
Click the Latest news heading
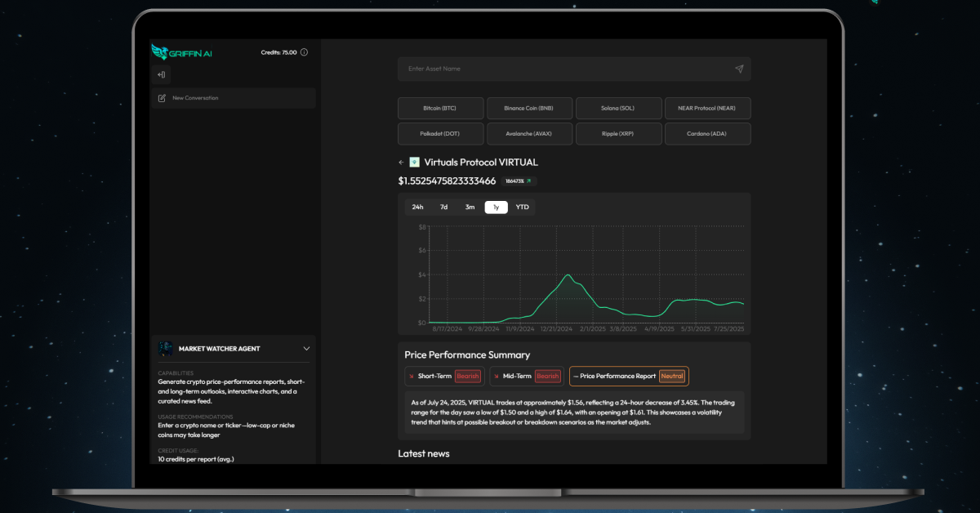pyautogui.click(x=423, y=453)
